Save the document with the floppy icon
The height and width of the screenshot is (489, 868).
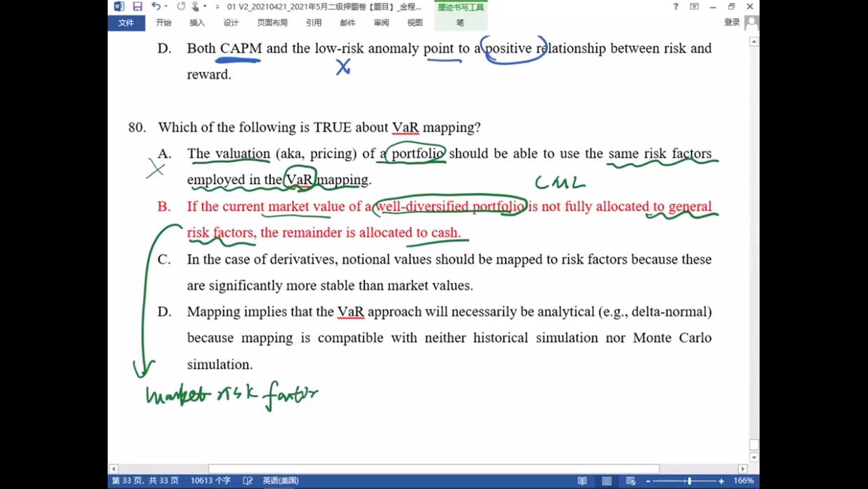pyautogui.click(x=137, y=6)
